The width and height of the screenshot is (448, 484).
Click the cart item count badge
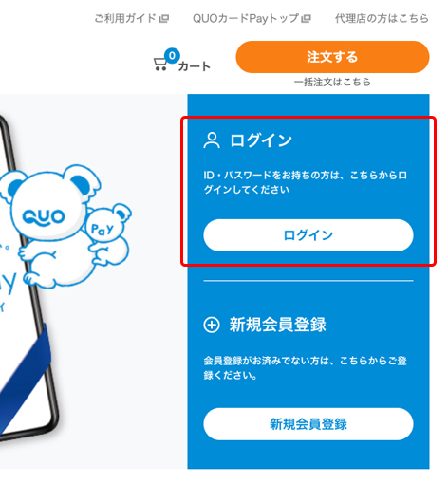tap(172, 56)
